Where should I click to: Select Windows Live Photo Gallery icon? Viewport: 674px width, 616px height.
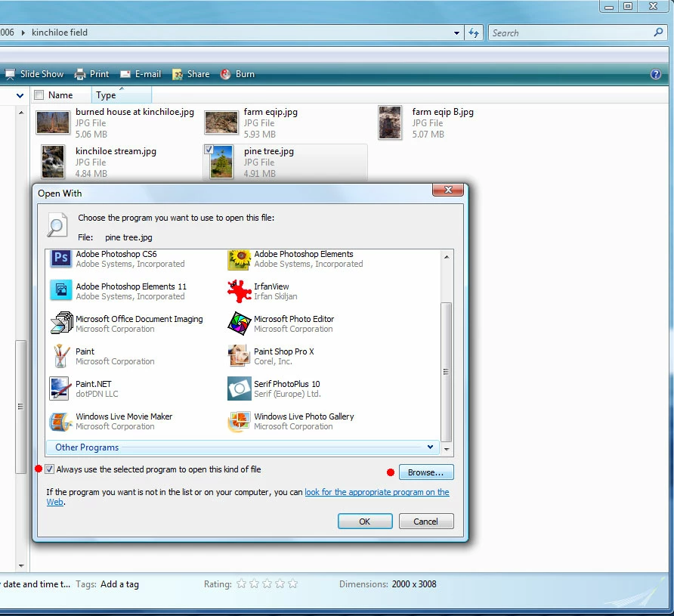[x=239, y=421]
